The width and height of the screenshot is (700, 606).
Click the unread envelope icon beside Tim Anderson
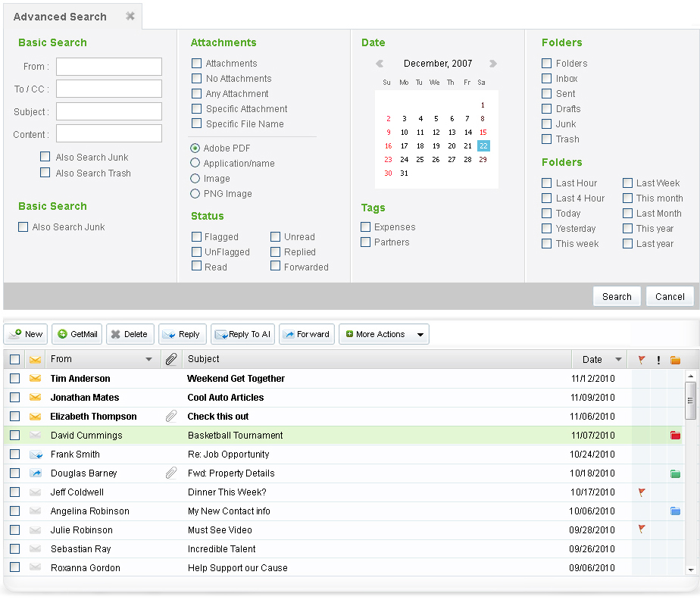tap(35, 379)
